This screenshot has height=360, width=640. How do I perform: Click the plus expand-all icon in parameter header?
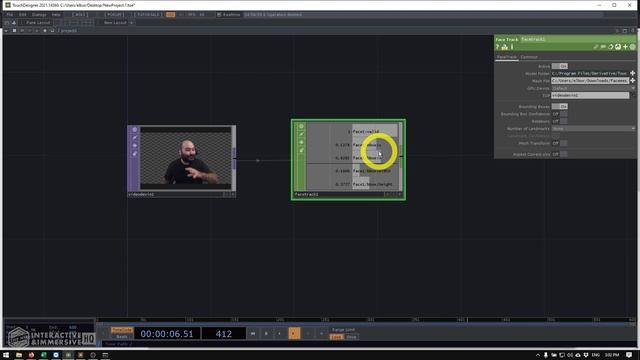(625, 47)
